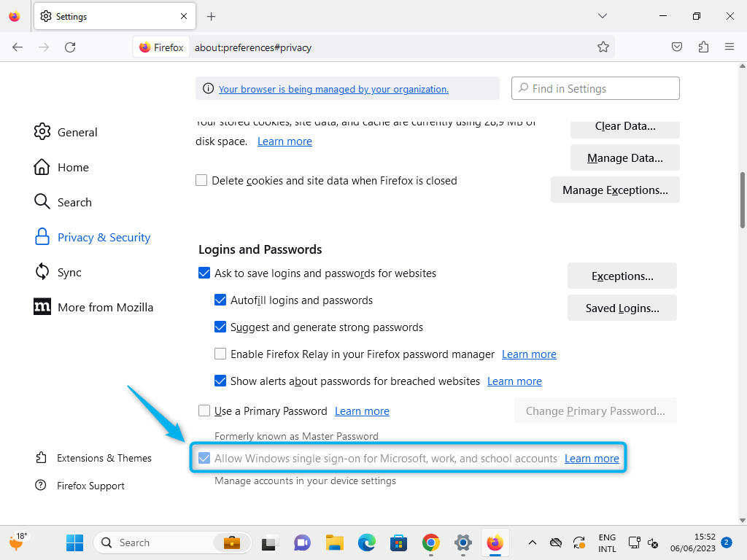Viewport: 747px width, 560px height.
Task: Click the Manage Data button
Action: [624, 157]
